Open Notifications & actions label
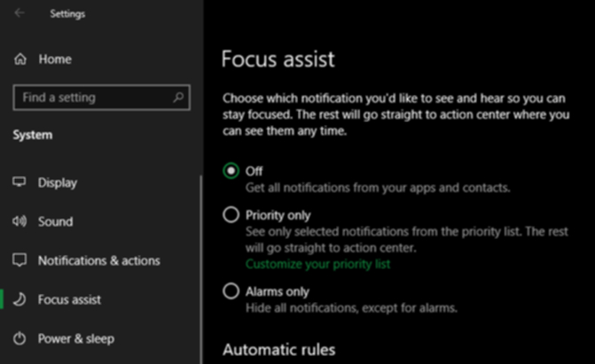 pyautogui.click(x=99, y=260)
